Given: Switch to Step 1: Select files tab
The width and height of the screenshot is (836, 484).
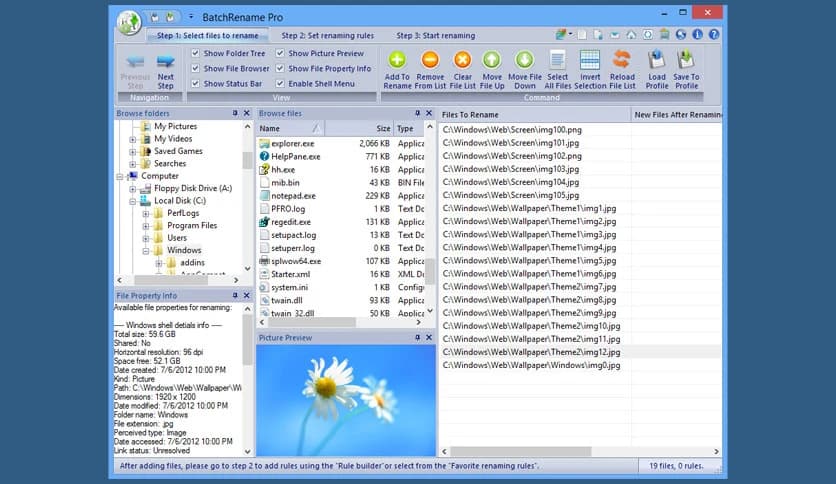Looking at the screenshot, I should (207, 35).
